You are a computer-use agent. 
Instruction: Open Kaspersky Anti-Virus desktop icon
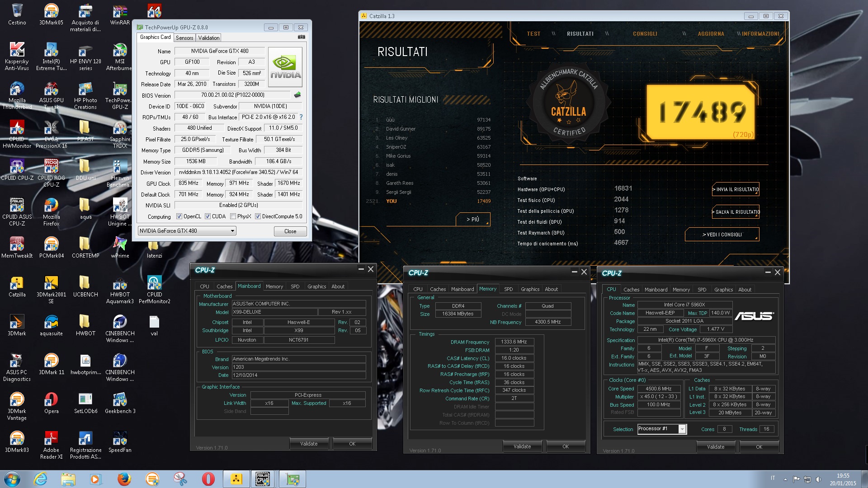point(17,56)
